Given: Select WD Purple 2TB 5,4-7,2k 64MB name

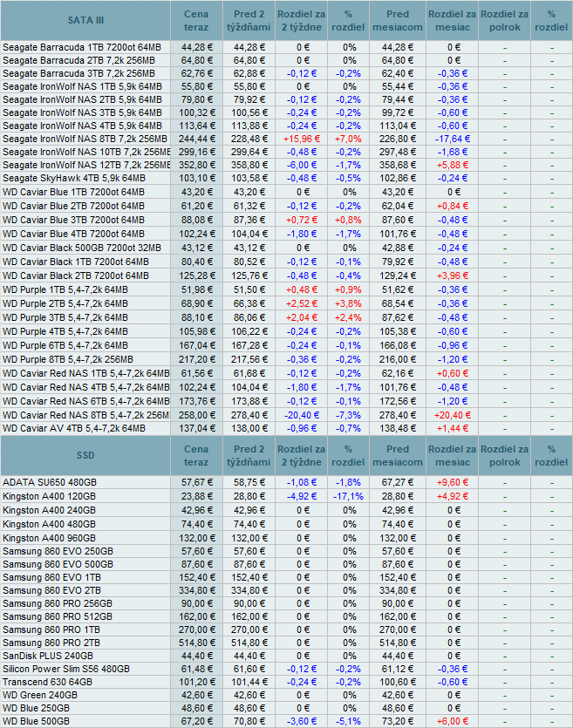Looking at the screenshot, I should pyautogui.click(x=65, y=303).
